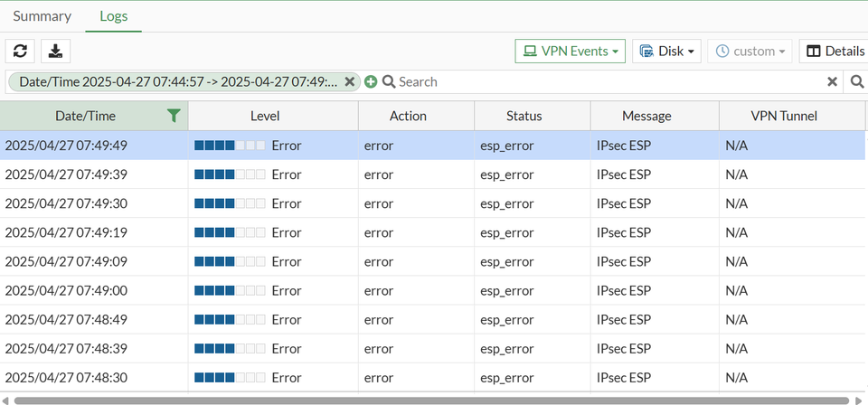The image size is (868, 405).
Task: Click the refresh logs icon
Action: 20,52
